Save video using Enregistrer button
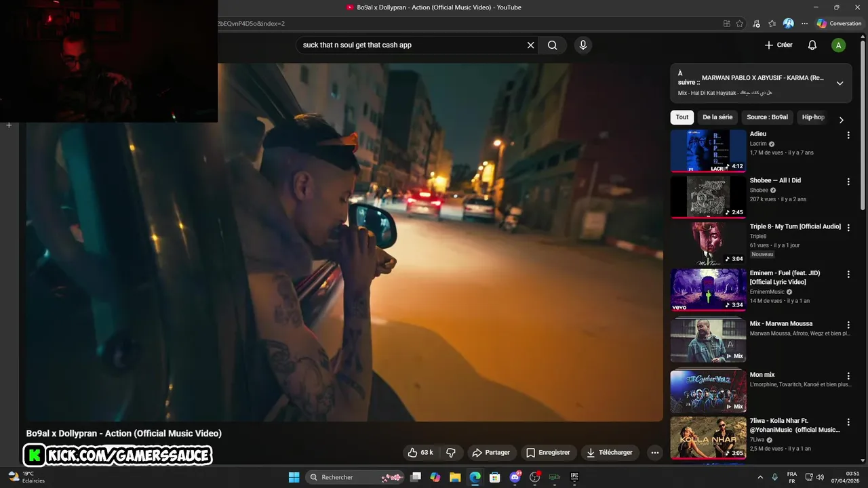 pyautogui.click(x=549, y=452)
